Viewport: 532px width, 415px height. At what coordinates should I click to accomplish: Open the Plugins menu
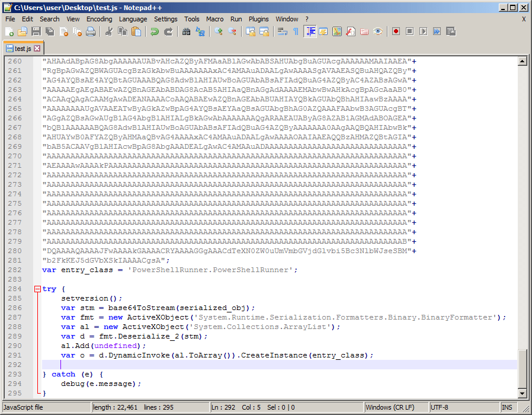pos(258,19)
